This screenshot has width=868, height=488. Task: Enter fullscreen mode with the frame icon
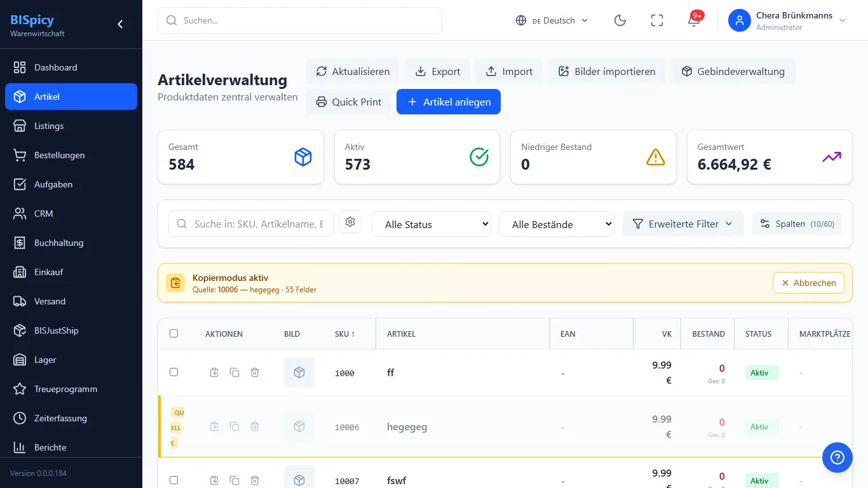click(x=657, y=20)
